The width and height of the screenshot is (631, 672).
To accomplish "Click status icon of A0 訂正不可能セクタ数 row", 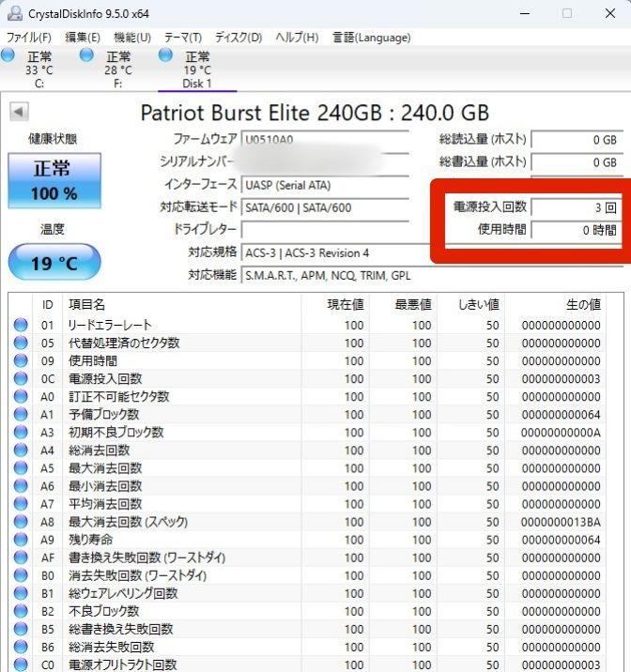I will (21, 396).
